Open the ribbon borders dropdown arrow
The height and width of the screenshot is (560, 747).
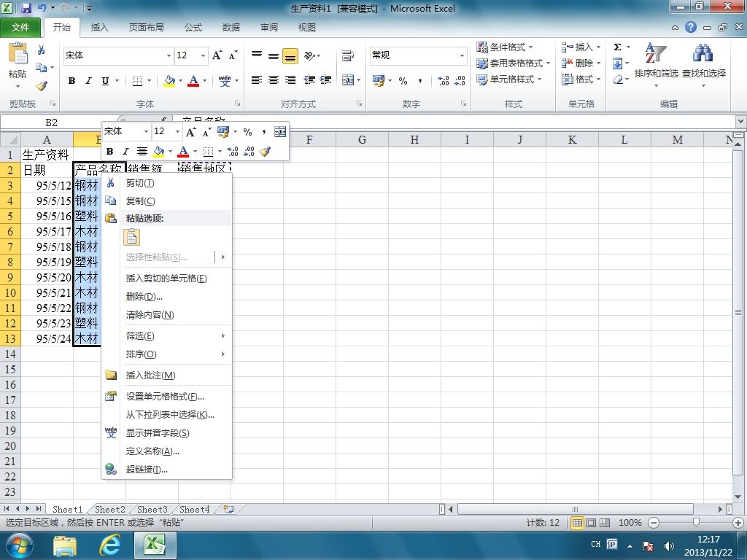(149, 80)
